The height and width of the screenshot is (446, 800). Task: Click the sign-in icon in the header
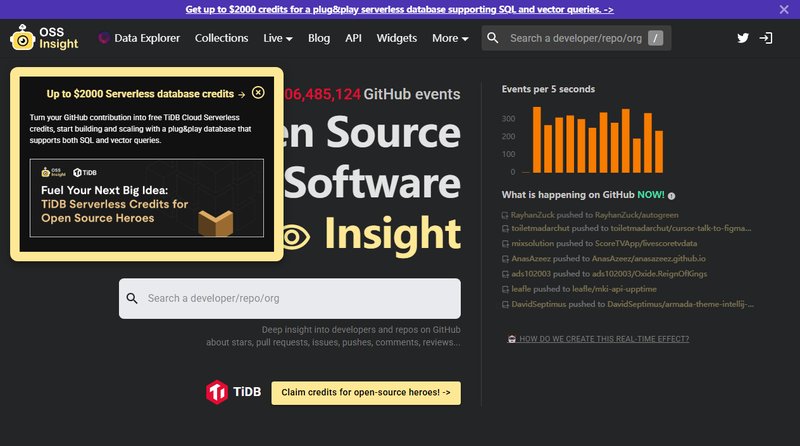(x=766, y=38)
